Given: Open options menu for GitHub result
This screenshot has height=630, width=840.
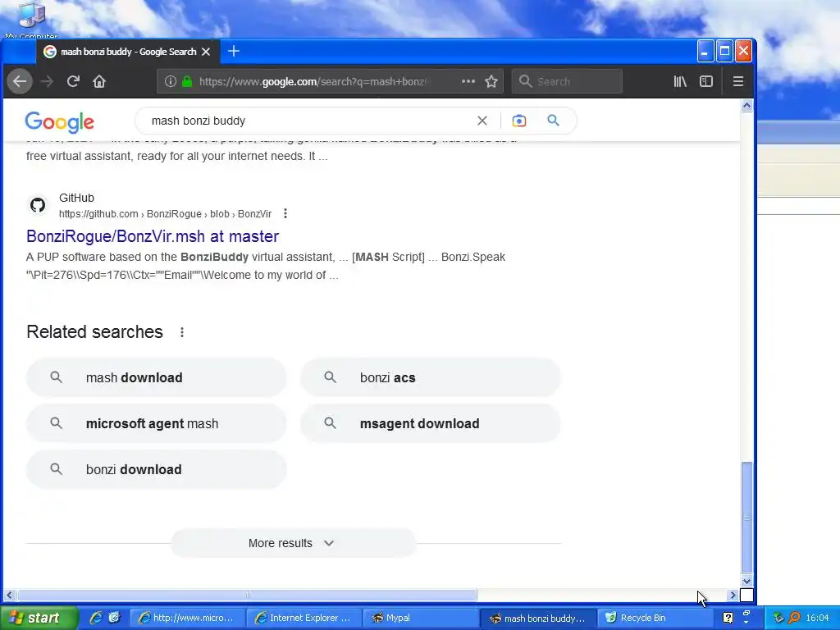Looking at the screenshot, I should [285, 214].
